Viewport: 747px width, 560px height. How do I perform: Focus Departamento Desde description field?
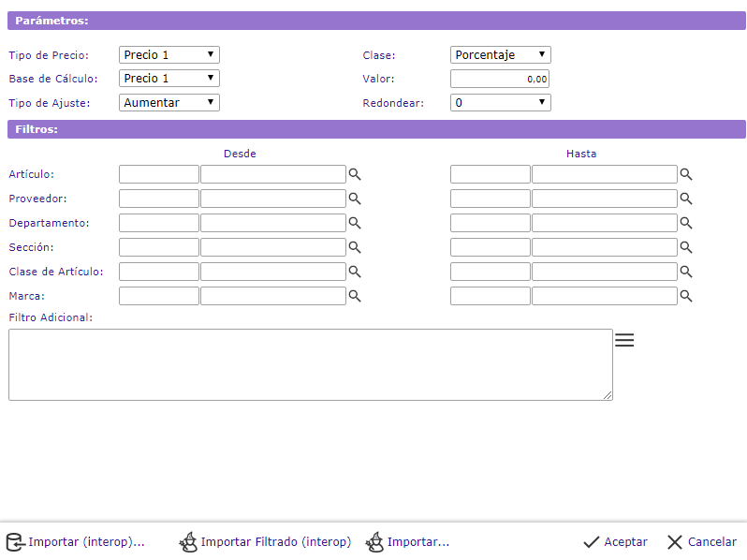273,223
